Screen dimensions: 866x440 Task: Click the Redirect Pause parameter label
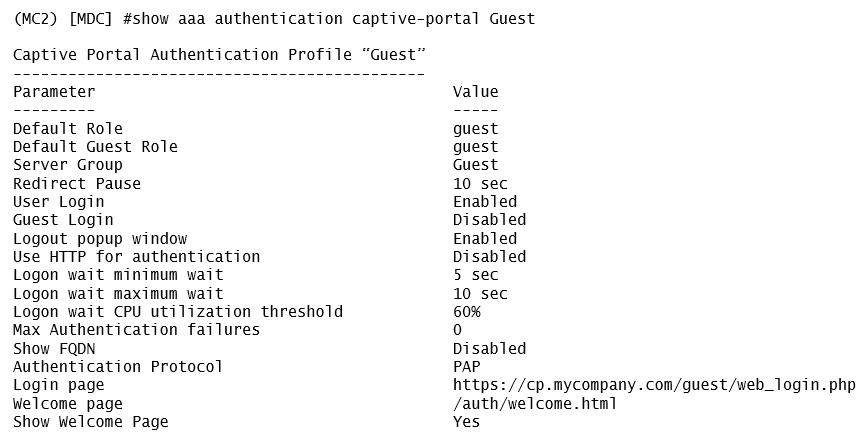77,184
